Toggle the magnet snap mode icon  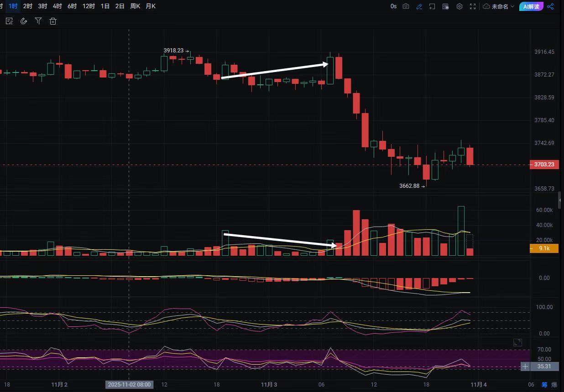click(x=24, y=21)
